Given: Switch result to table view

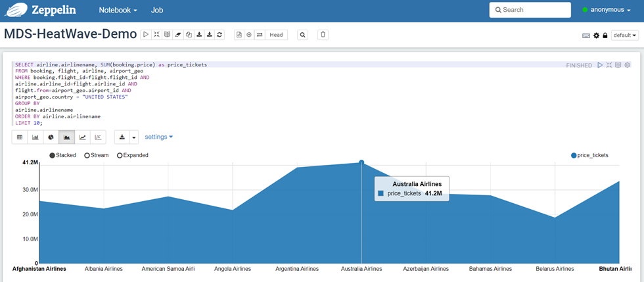Looking at the screenshot, I should (x=20, y=137).
